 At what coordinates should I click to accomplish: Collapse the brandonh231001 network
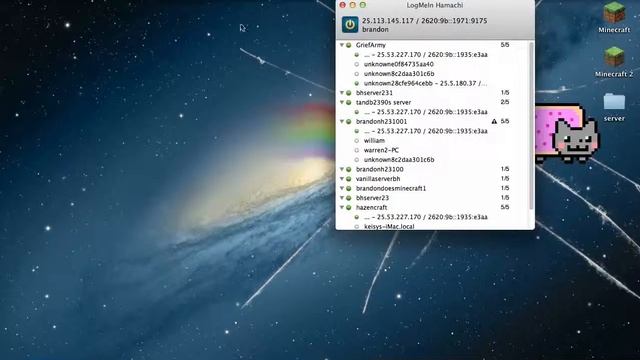tap(342, 121)
